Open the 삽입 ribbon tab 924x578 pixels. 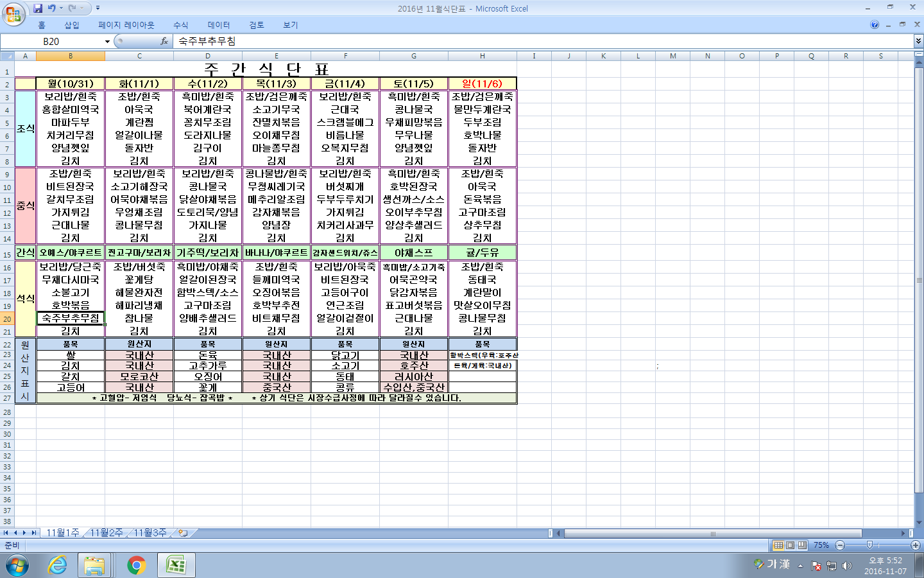pos(72,25)
